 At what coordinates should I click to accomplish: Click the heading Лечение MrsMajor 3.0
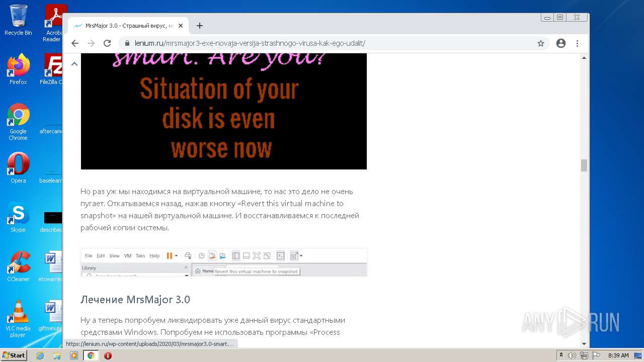click(135, 300)
